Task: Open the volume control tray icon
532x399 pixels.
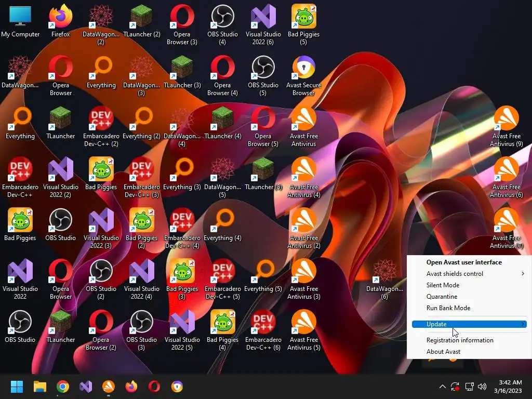Action: pos(482,387)
